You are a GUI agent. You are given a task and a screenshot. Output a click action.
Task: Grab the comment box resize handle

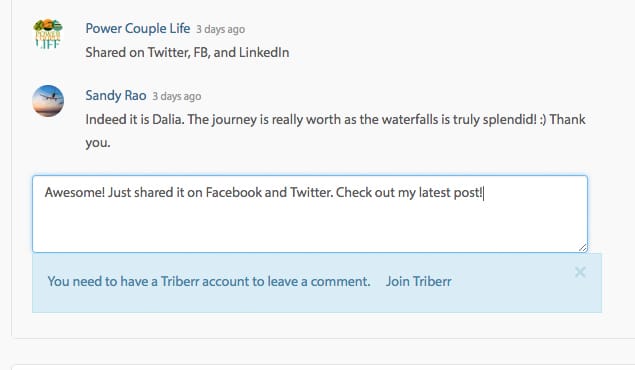click(582, 247)
